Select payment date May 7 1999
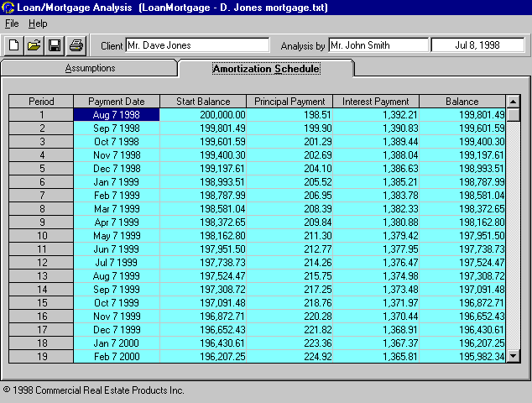The height and width of the screenshot is (403, 532). 117,236
